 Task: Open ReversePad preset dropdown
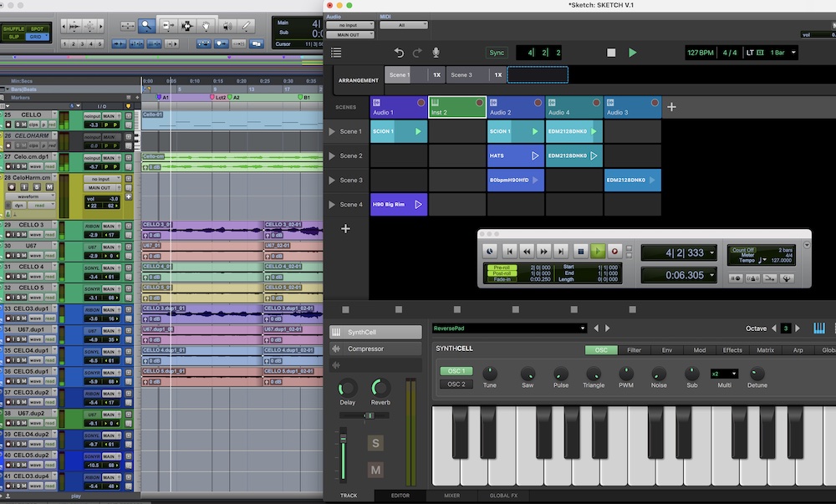[x=509, y=328]
